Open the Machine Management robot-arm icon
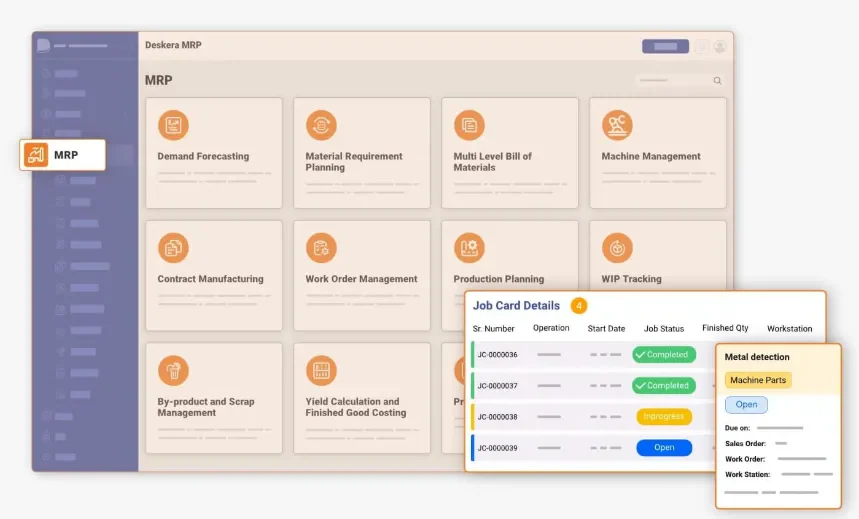Screen dimensions: 859x519 [617, 125]
